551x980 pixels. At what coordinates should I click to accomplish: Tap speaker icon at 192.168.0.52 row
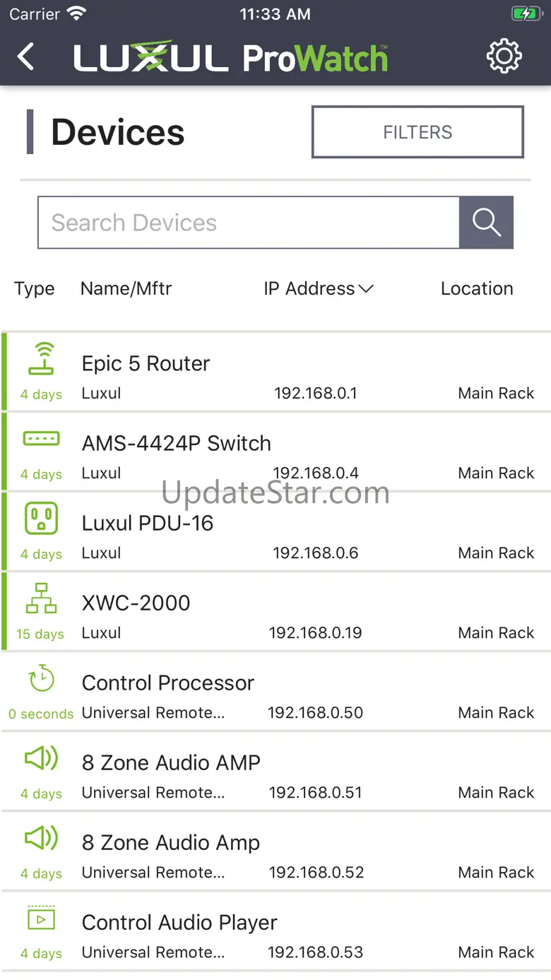click(x=41, y=838)
